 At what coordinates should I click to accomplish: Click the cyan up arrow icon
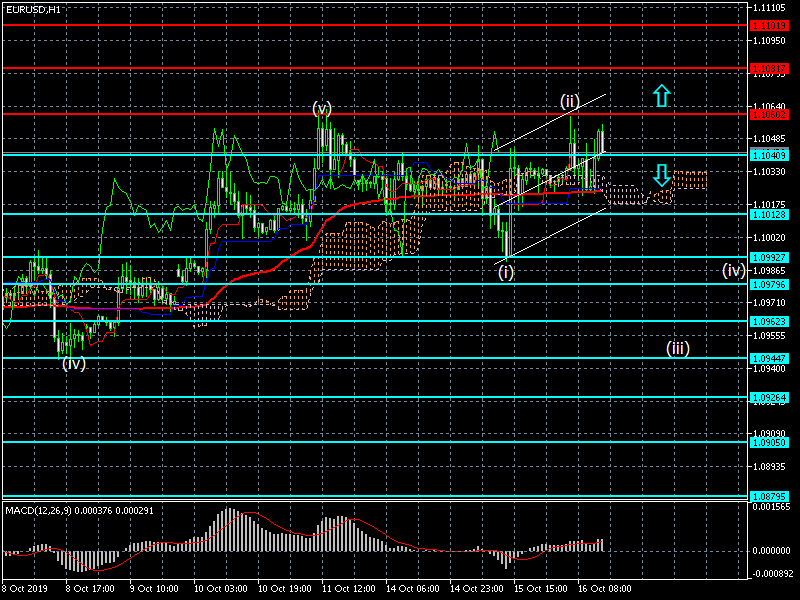[660, 96]
